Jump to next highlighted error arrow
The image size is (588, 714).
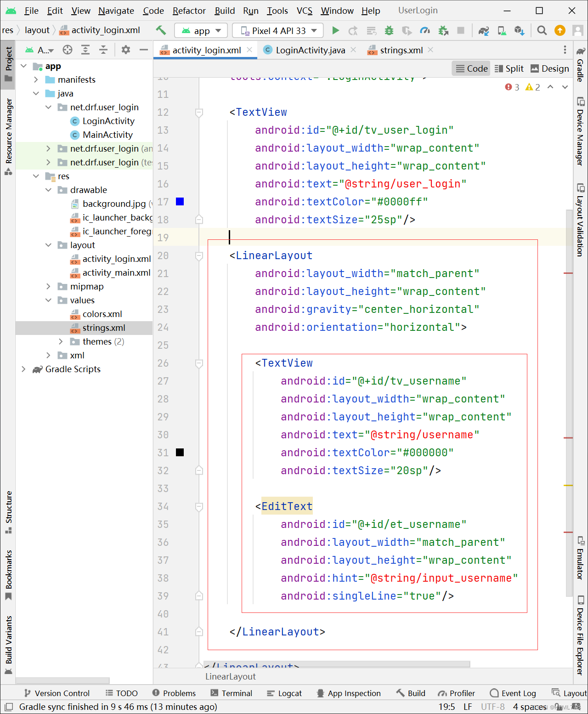click(x=565, y=87)
